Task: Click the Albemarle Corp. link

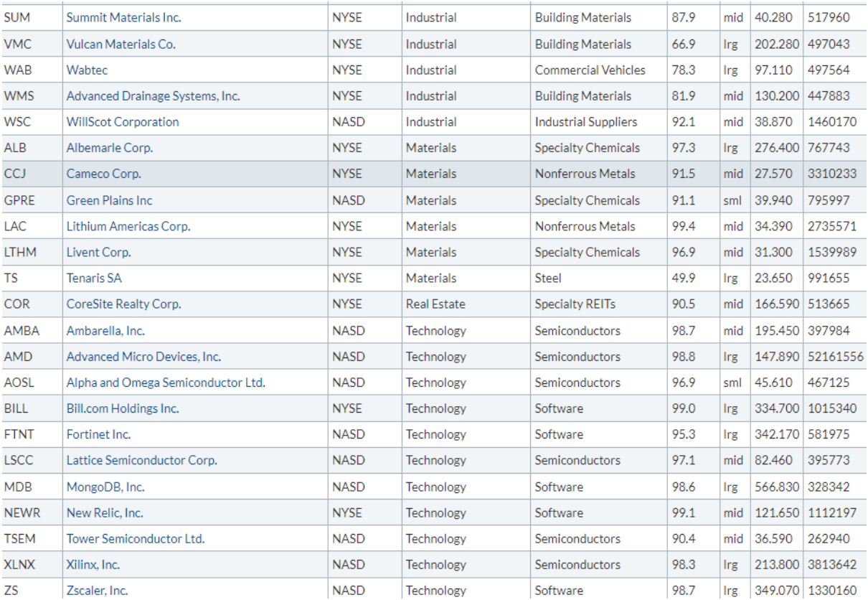Action: click(110, 148)
